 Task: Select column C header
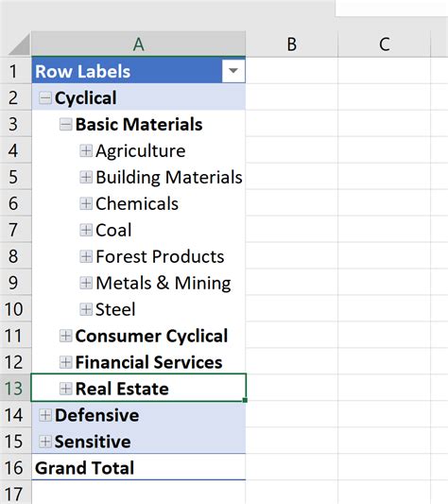tap(385, 44)
